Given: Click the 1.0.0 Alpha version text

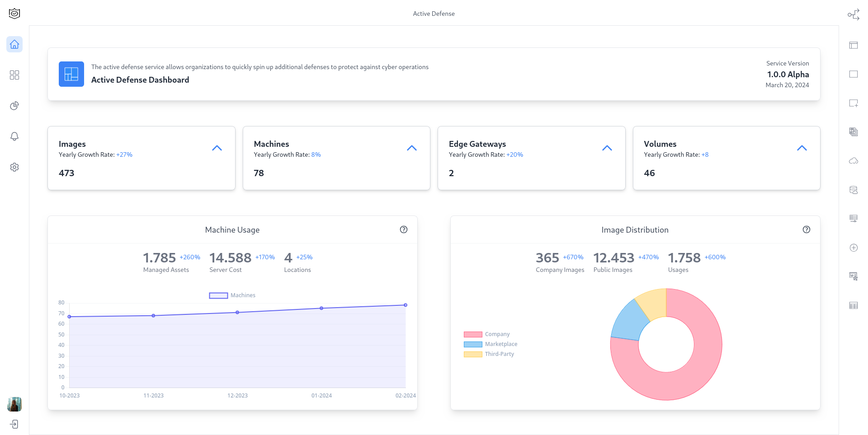Looking at the screenshot, I should pyautogui.click(x=788, y=75).
